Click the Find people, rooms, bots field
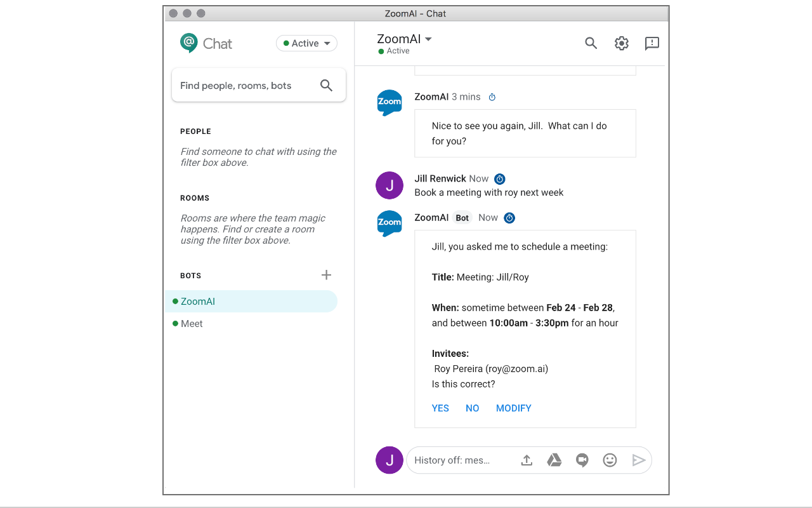The width and height of the screenshot is (812, 508). coord(247,86)
